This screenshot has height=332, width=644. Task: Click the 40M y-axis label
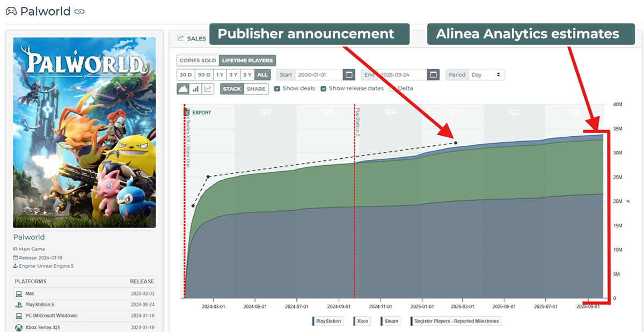(x=618, y=105)
